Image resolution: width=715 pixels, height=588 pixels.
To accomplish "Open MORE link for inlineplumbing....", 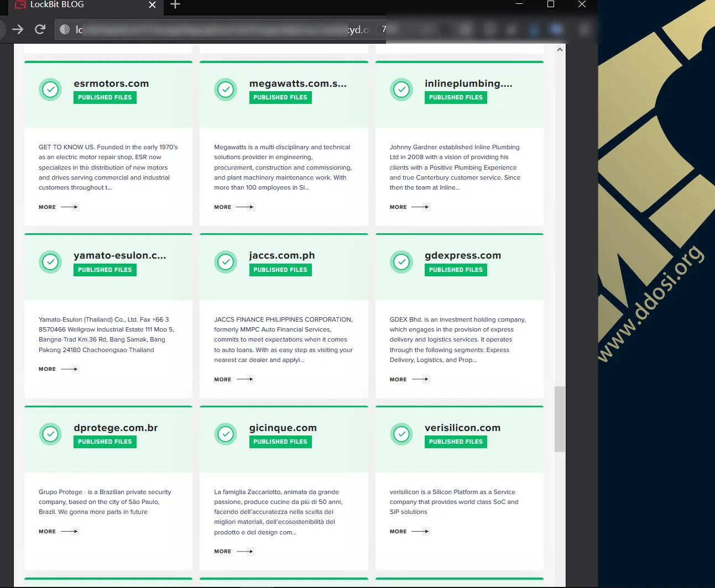I will (x=410, y=207).
